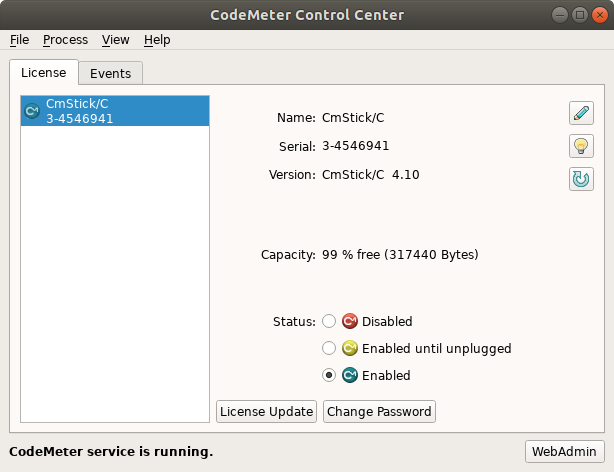Click the pencil rename icon
Viewport: 614px width, 472px height.
click(580, 113)
